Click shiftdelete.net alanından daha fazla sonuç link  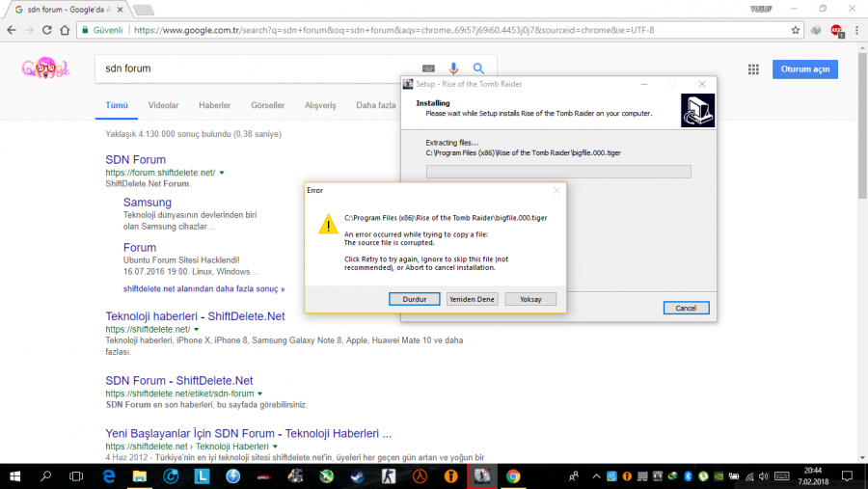tap(203, 289)
